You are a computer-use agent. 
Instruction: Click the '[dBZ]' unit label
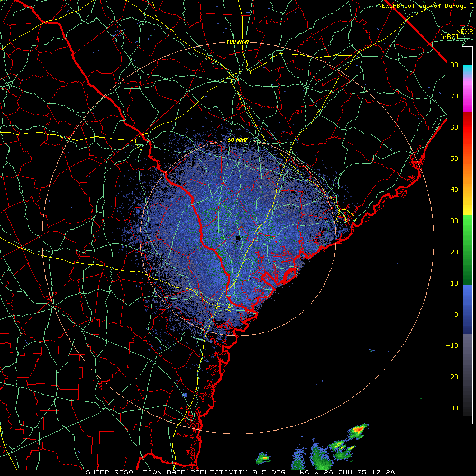coord(449,37)
